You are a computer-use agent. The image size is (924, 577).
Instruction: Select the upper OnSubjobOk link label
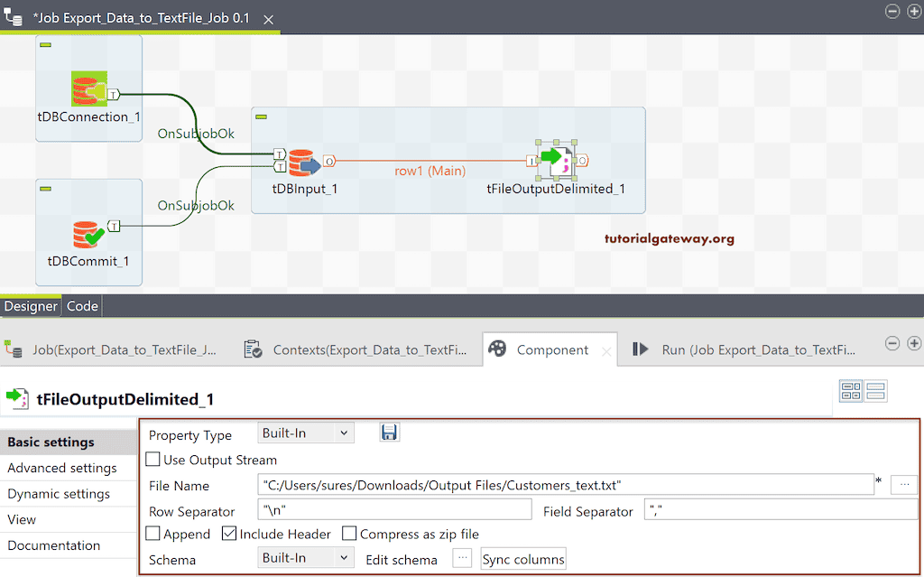click(196, 134)
